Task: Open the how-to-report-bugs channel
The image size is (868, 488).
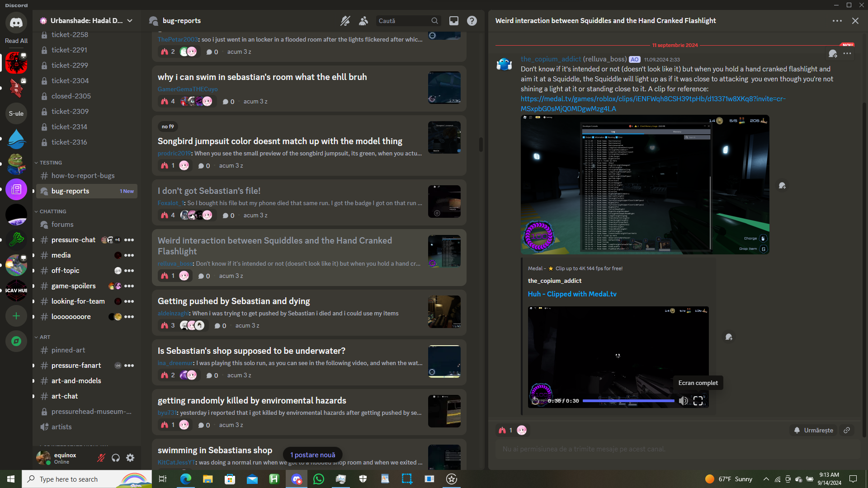Action: click(x=83, y=176)
